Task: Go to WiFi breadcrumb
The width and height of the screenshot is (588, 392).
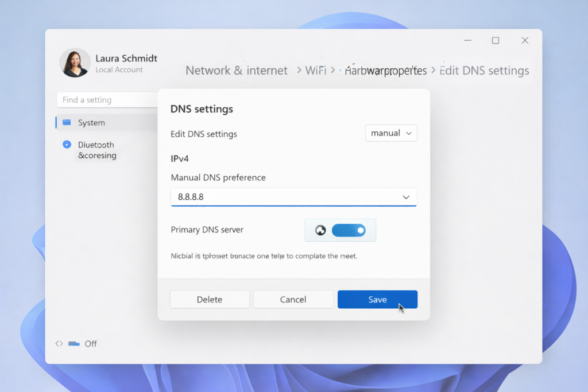Action: point(316,71)
